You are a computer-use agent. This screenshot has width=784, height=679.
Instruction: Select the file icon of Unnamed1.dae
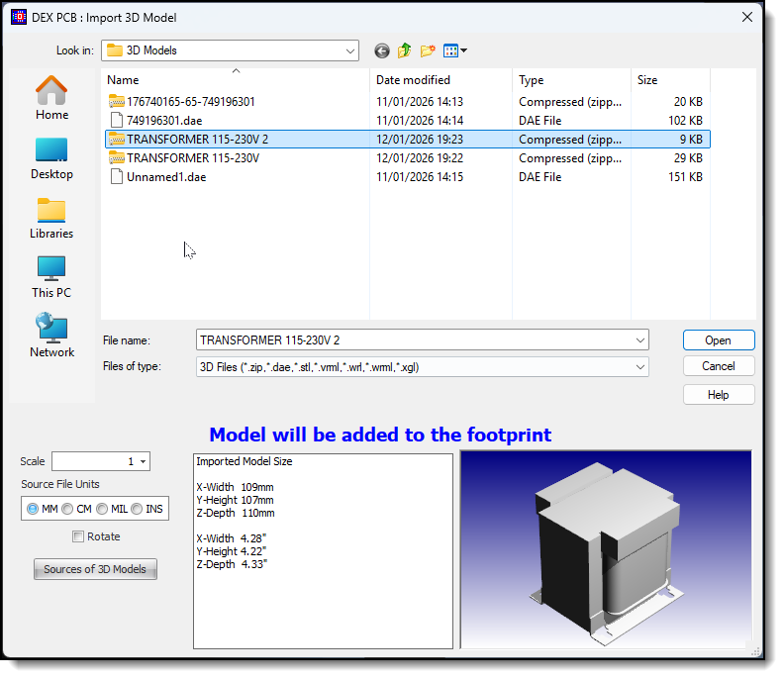[x=117, y=177]
